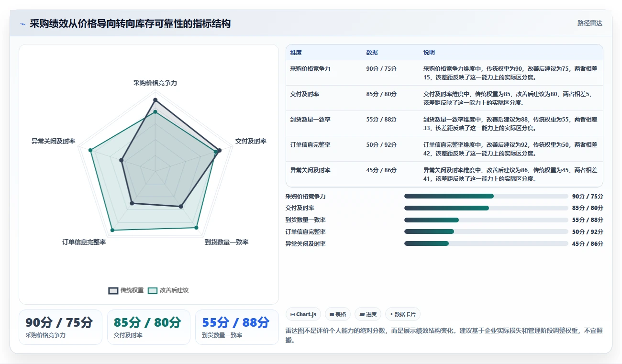Click radar axis label 订单信息完整率
The image size is (622, 364).
[x=84, y=242]
